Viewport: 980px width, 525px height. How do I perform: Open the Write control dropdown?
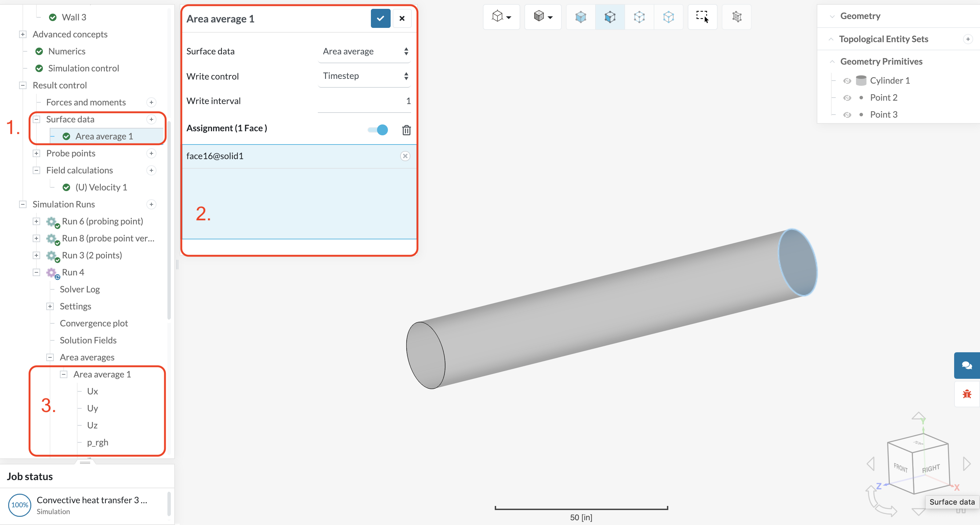(x=364, y=76)
